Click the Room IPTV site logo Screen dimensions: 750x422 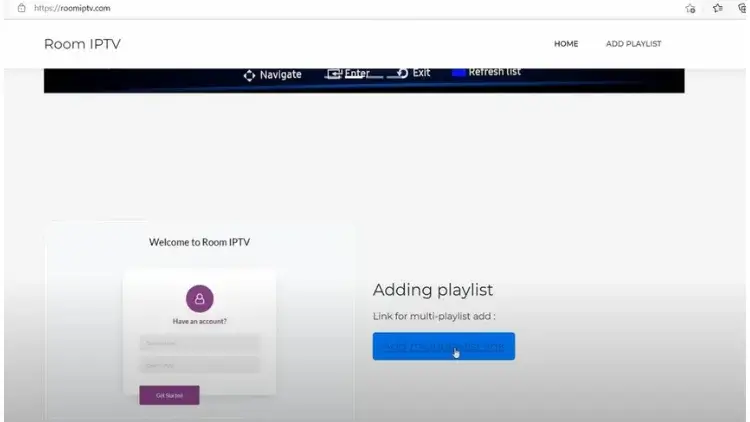82,44
